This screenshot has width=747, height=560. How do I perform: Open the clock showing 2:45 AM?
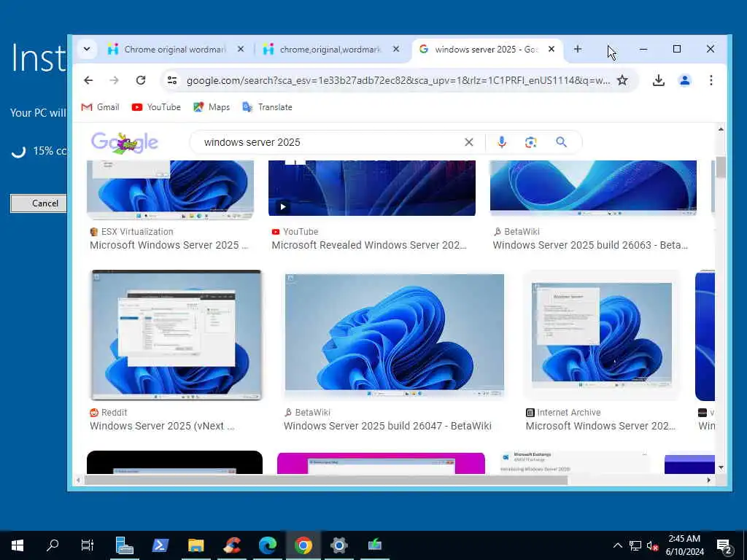[x=684, y=545]
